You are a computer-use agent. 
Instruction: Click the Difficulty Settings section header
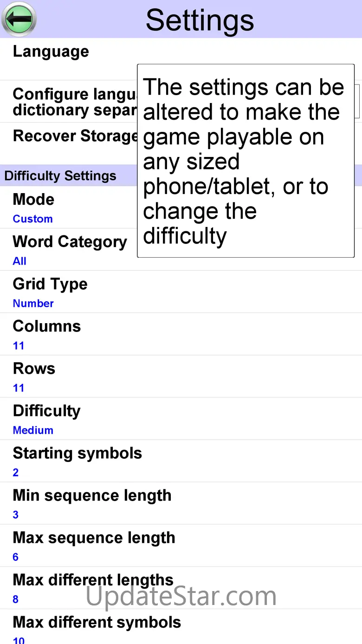tap(60, 176)
